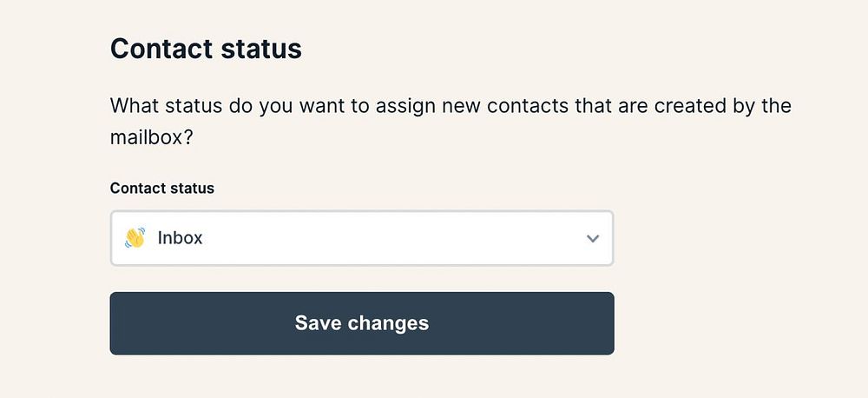Click the waving hand emoji icon

(135, 238)
